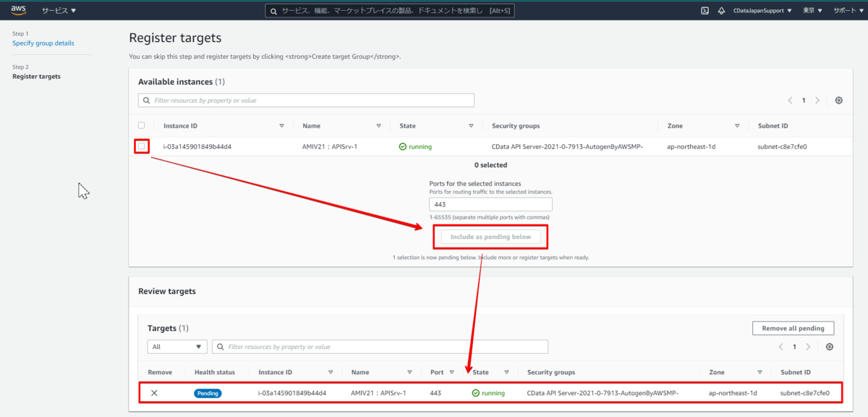The image size is (868, 417).
Task: Click running state in Available instances row
Action: point(415,146)
